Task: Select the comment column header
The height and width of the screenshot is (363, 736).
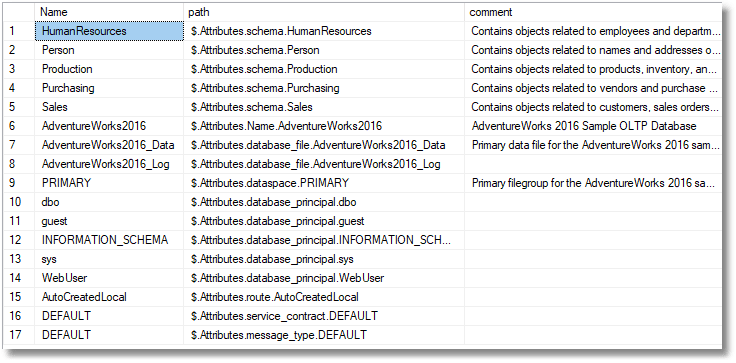Action: pos(593,12)
